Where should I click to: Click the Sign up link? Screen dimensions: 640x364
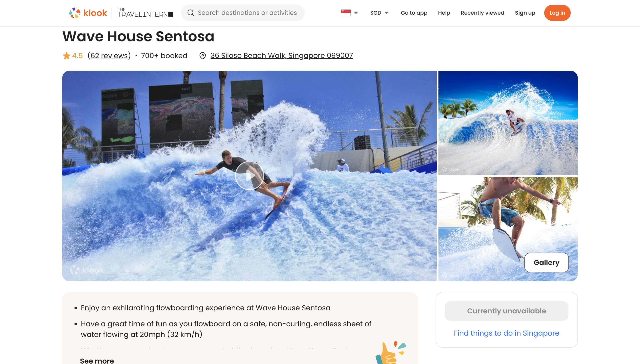(x=525, y=13)
